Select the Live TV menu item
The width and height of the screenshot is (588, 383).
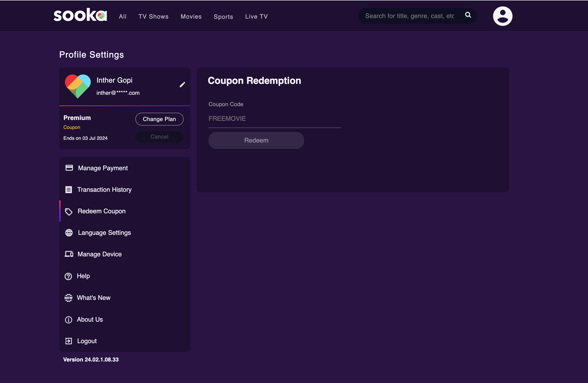click(x=256, y=16)
